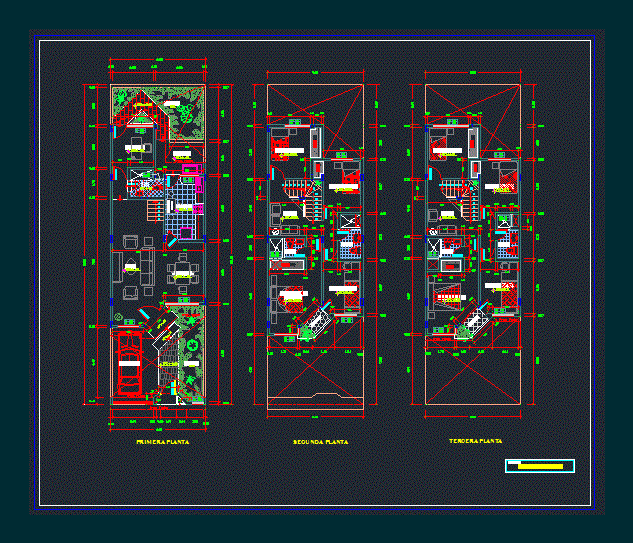The width and height of the screenshot is (633, 543).
Task: Select the living room sofa set
Action: pyautogui.click(x=132, y=266)
